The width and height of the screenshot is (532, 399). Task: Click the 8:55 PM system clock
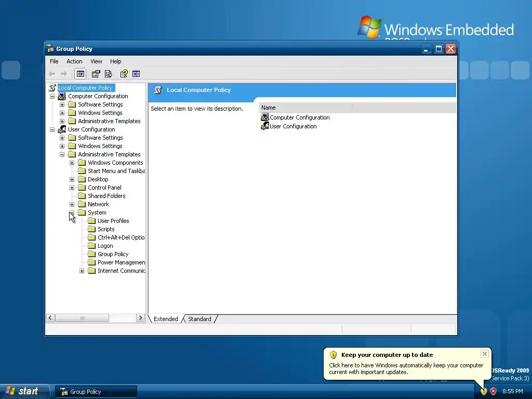(x=512, y=391)
